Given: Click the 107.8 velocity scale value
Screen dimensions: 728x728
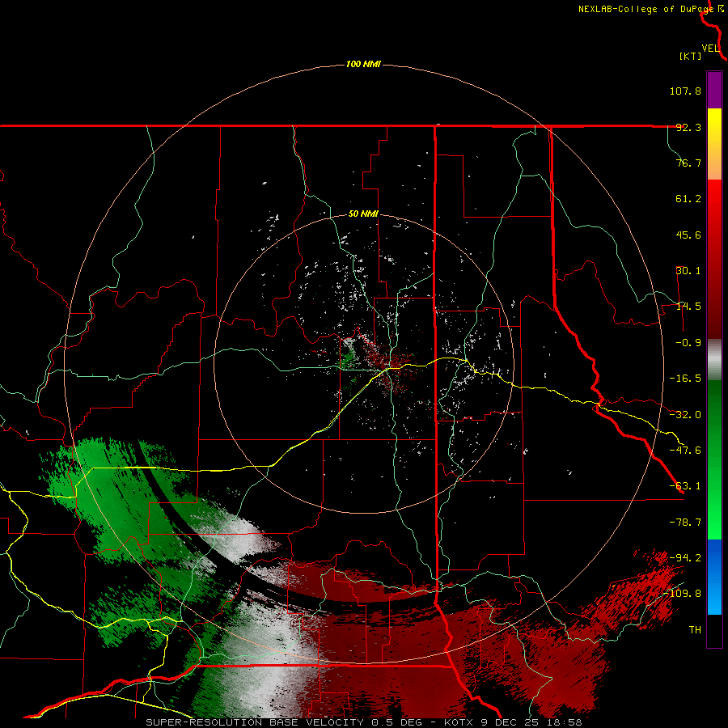Looking at the screenshot, I should 685,91.
